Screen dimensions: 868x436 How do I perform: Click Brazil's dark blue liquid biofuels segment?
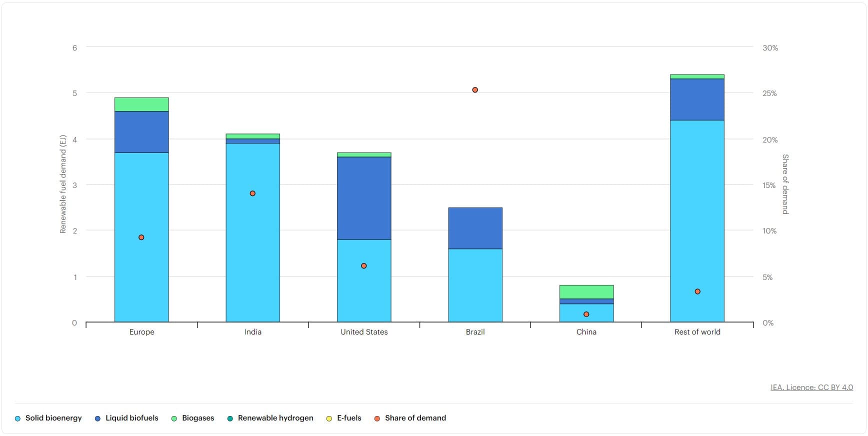[475, 228]
